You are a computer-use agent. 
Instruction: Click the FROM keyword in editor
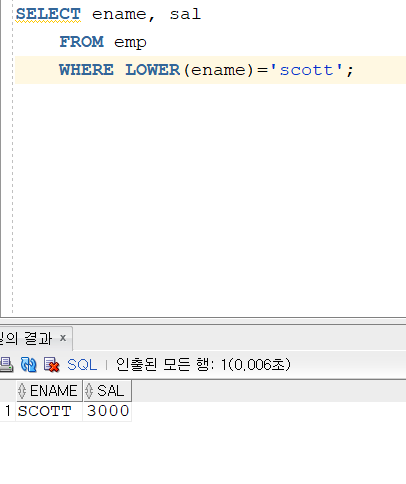tap(82, 42)
